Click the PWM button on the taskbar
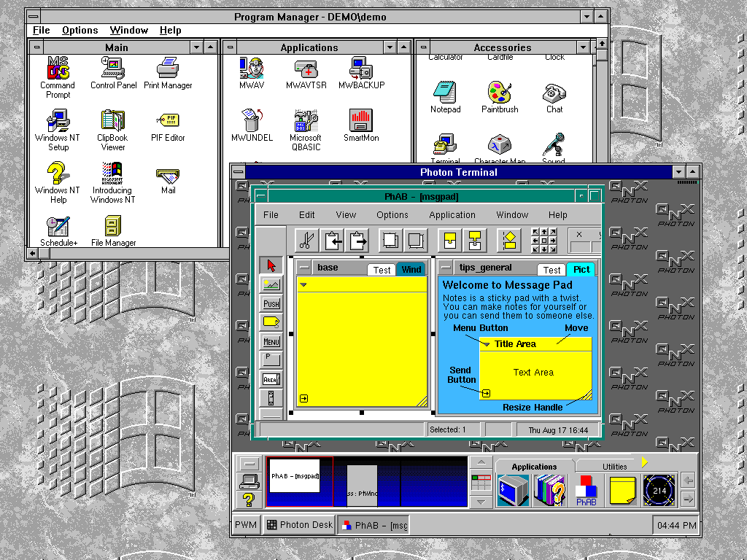This screenshot has width=747, height=560. click(246, 524)
